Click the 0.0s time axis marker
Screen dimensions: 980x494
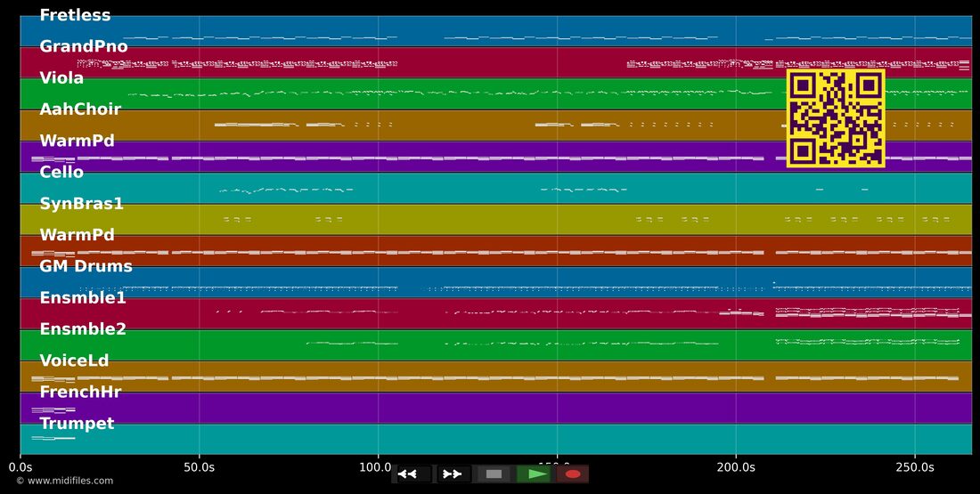(x=20, y=467)
